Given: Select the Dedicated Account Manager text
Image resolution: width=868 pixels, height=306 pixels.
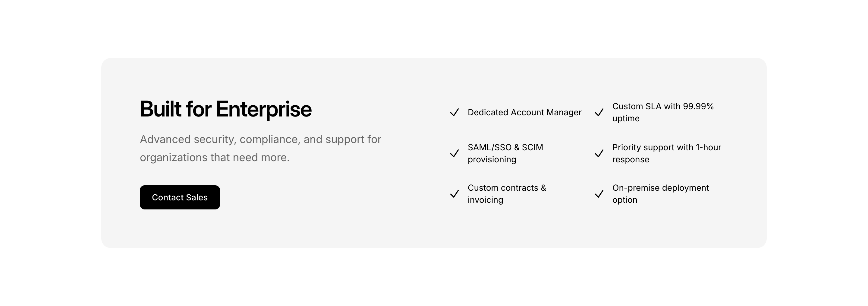Looking at the screenshot, I should (524, 112).
